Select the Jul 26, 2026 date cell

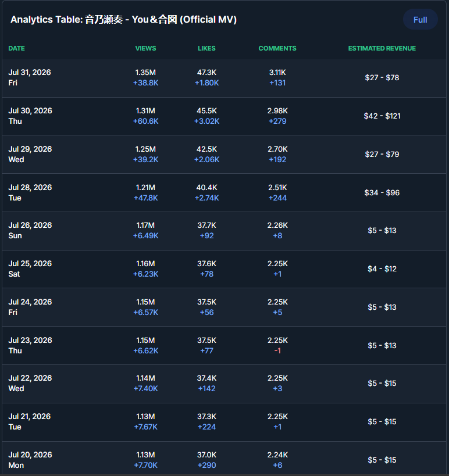[30, 230]
